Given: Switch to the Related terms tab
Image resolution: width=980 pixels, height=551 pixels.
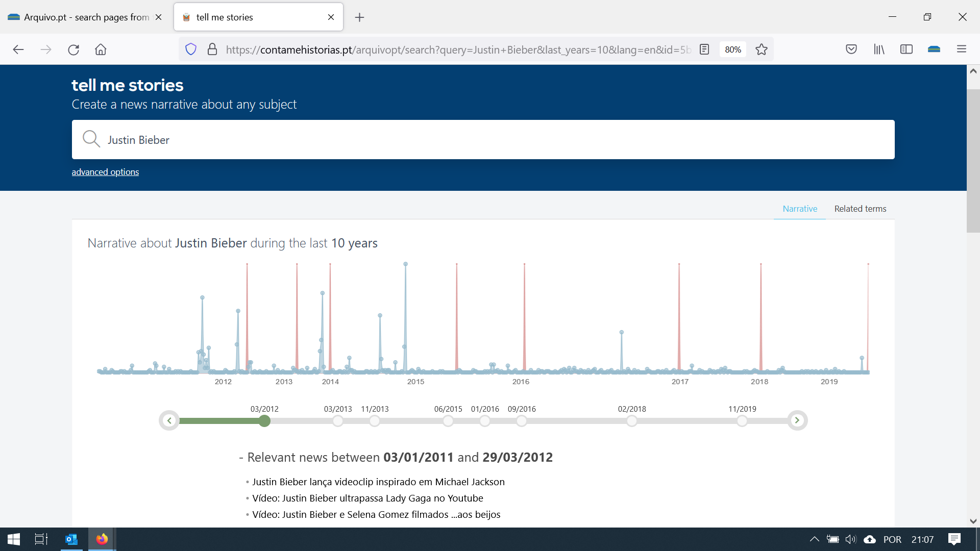Looking at the screenshot, I should pyautogui.click(x=860, y=209).
